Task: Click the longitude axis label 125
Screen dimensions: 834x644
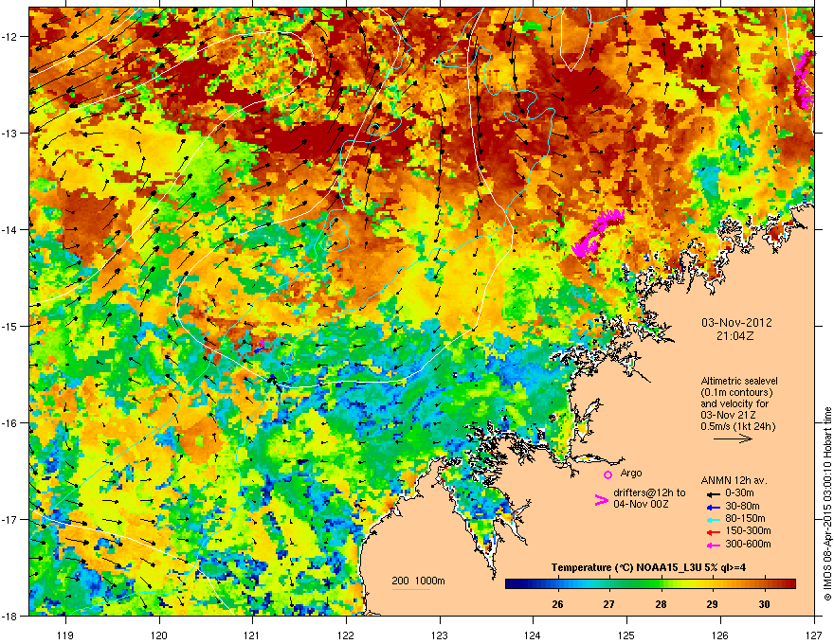Action: [x=626, y=635]
